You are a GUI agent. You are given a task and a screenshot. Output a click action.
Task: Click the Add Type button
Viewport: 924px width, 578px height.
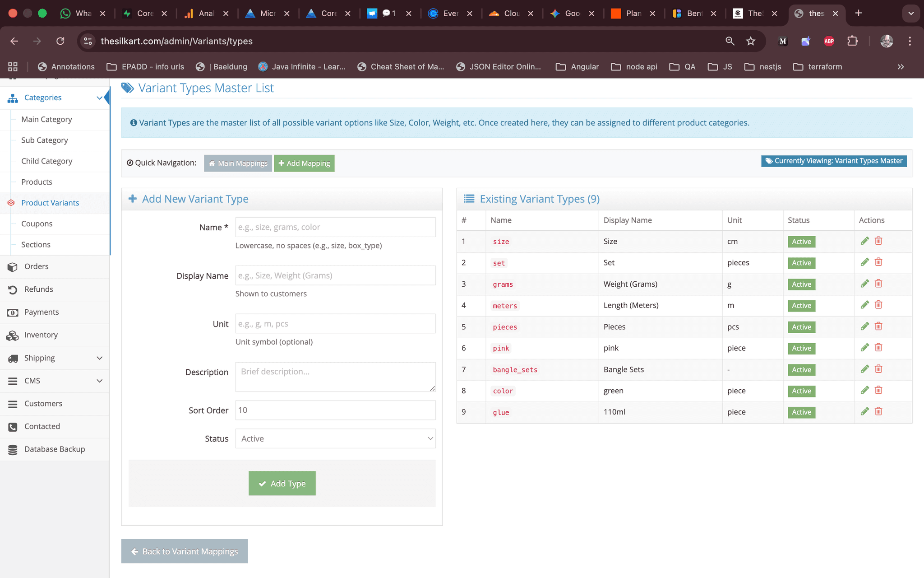tap(282, 483)
